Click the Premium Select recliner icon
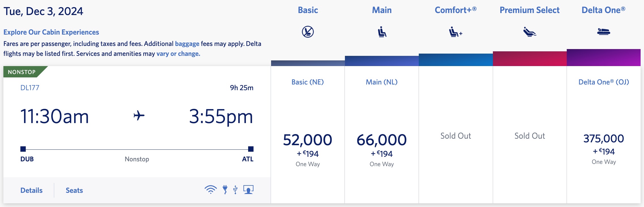This screenshot has width=644, height=207. click(530, 32)
